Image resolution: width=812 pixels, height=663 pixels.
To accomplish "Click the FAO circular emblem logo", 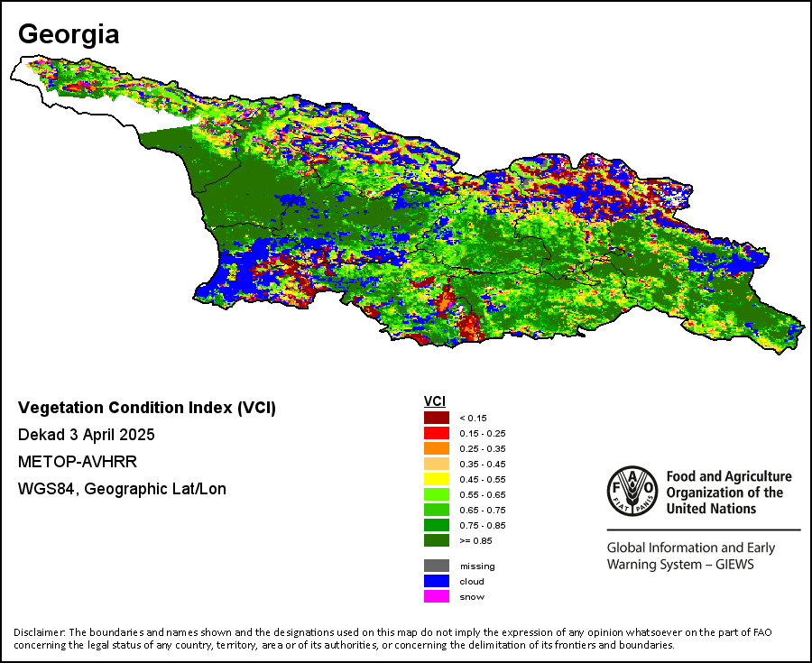I will [632, 491].
